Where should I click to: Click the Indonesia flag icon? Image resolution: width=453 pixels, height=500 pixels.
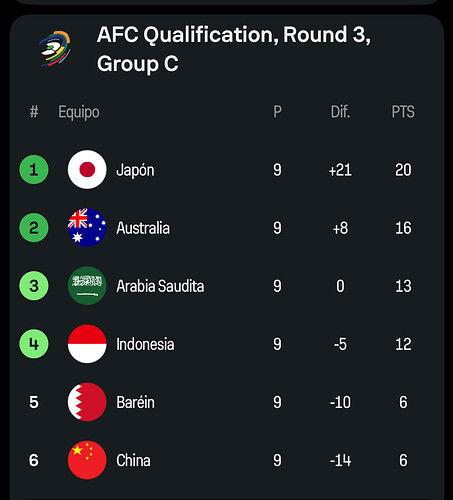tap(87, 344)
